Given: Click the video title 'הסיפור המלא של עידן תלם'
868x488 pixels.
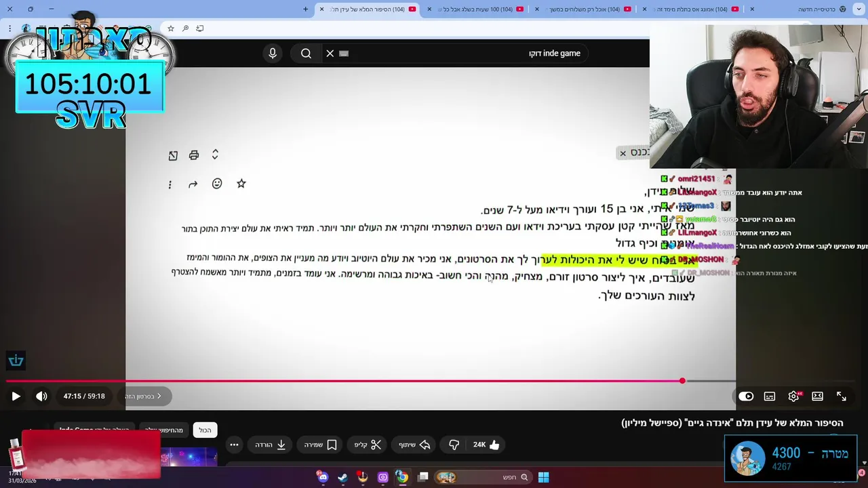Looking at the screenshot, I should (732, 423).
